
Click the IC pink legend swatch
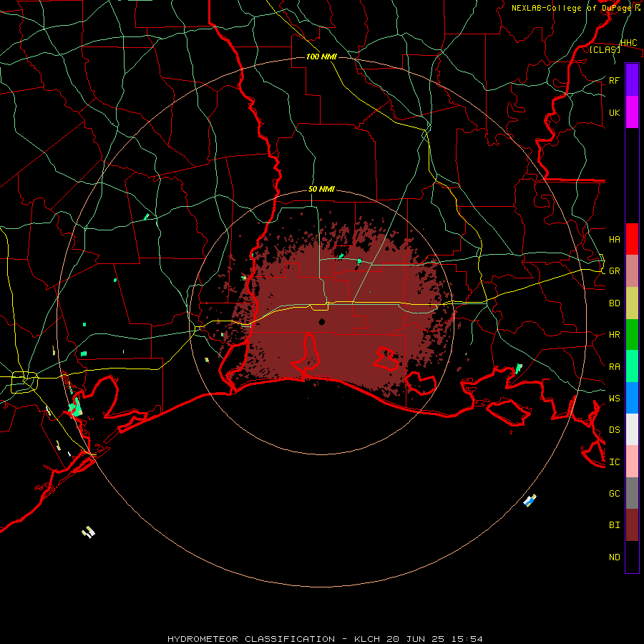point(632,462)
